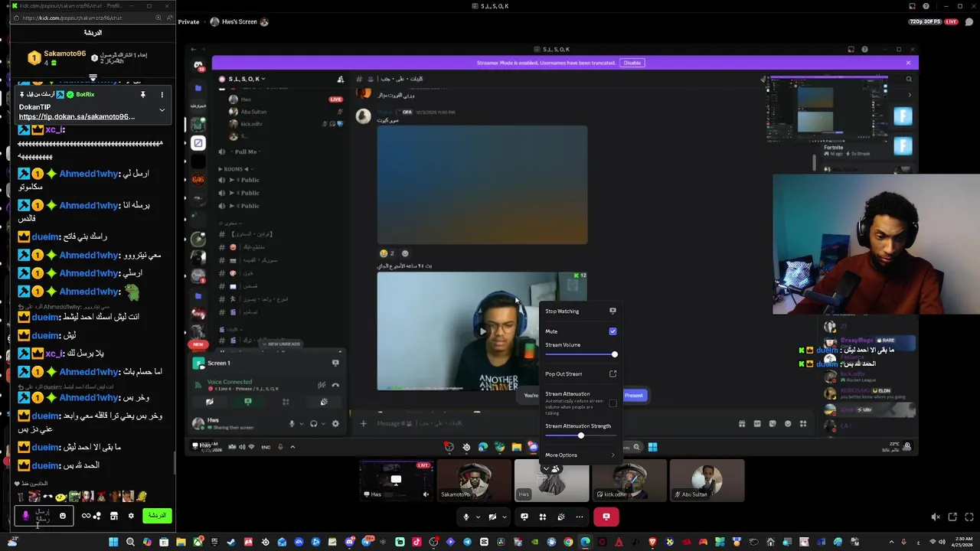Open File Explorer from the taskbar
This screenshot has height=551, width=980.
[181, 542]
